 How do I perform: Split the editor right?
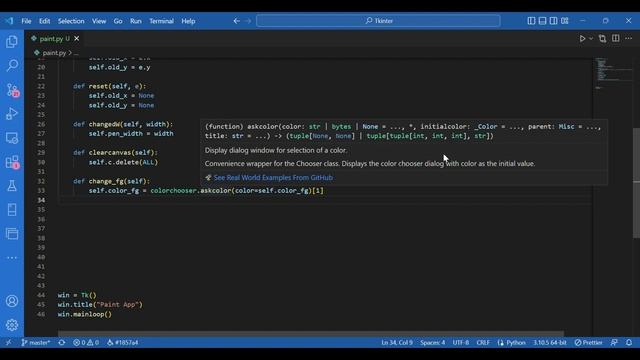coord(616,38)
